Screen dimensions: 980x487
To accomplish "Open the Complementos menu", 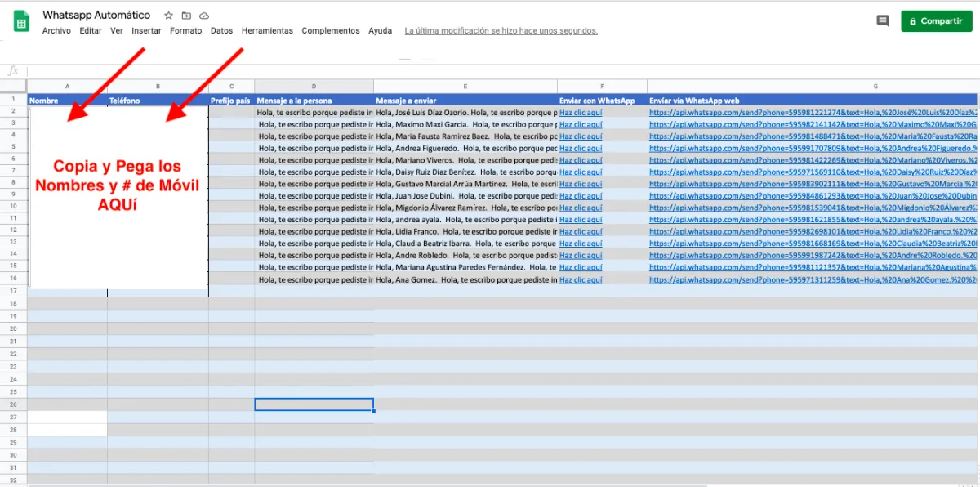I will (x=331, y=31).
